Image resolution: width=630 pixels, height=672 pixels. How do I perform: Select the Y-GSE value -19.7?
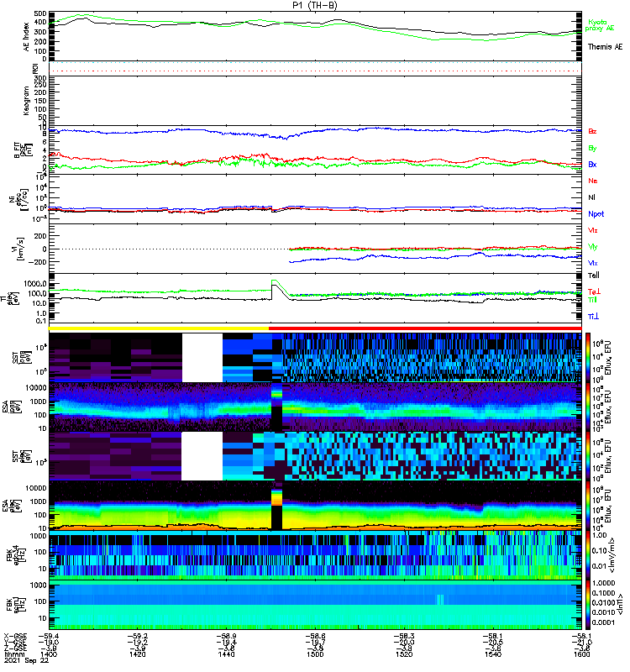[315, 642]
